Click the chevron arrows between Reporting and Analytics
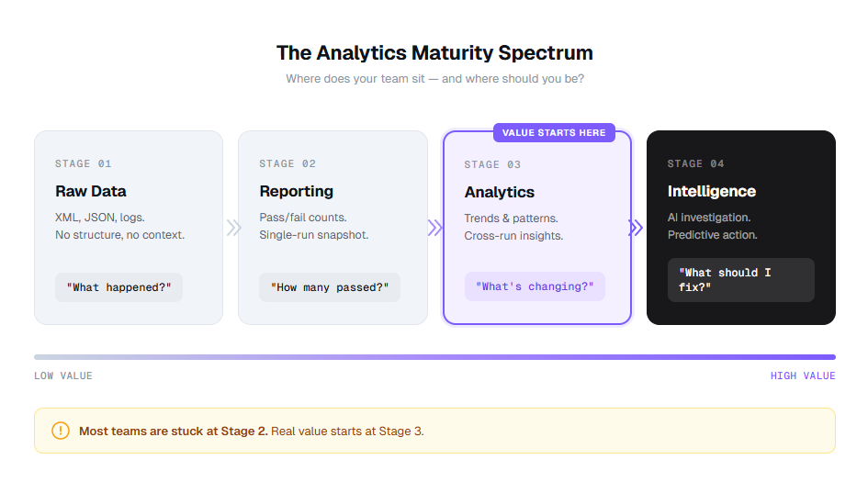The height and width of the screenshot is (482, 868). click(435, 228)
